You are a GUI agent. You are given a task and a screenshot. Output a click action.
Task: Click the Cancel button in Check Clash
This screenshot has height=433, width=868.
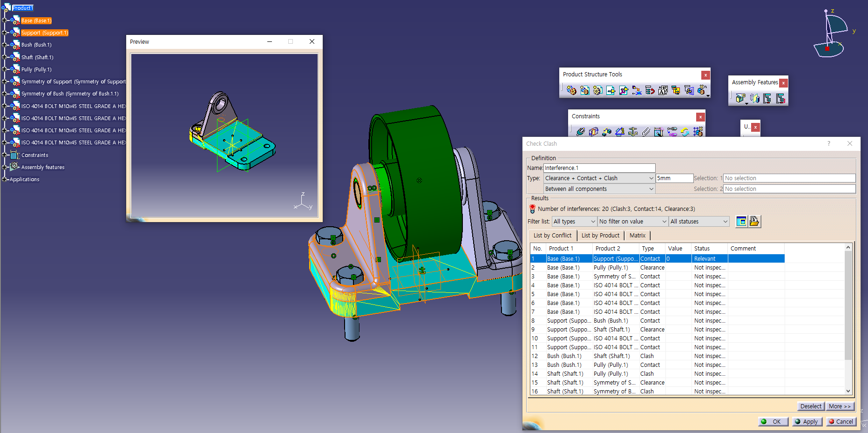pos(841,422)
